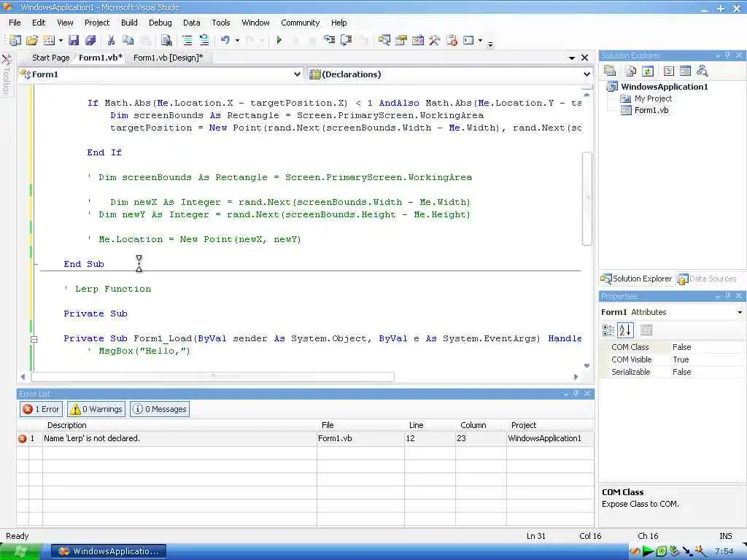Open the Error List toolbar icon
The height and width of the screenshot is (560, 747).
(452, 41)
